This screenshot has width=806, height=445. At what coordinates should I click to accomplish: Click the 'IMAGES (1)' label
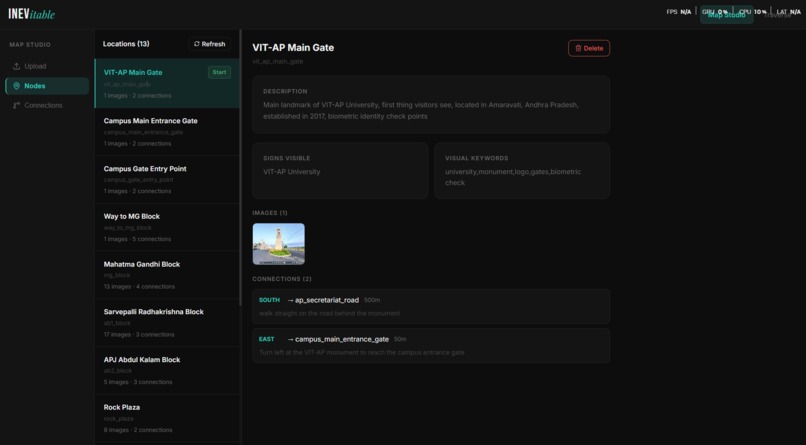270,213
